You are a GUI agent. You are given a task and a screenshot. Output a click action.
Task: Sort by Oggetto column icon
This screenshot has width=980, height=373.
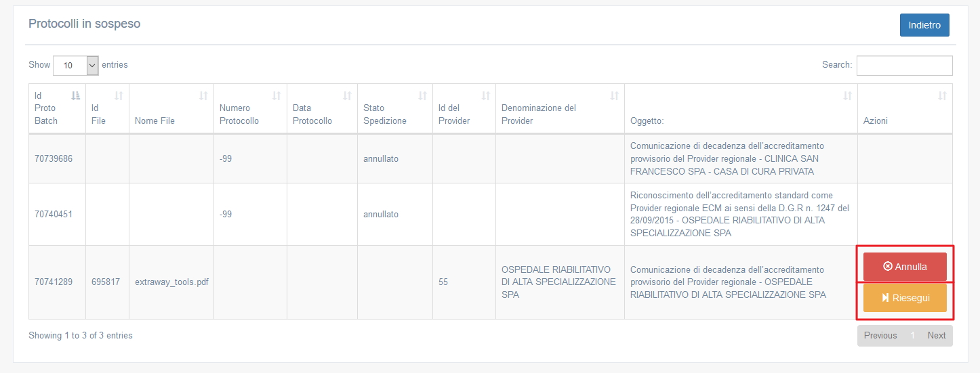[x=847, y=96]
